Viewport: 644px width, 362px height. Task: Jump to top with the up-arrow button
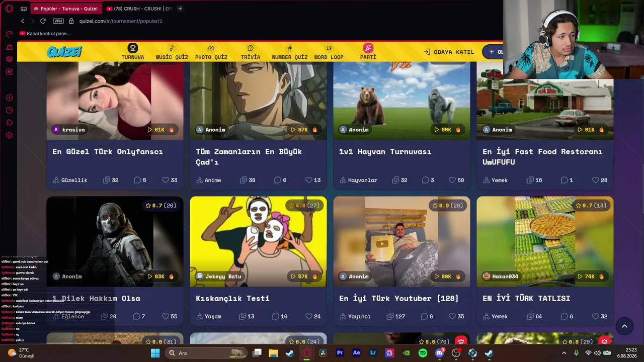624,326
